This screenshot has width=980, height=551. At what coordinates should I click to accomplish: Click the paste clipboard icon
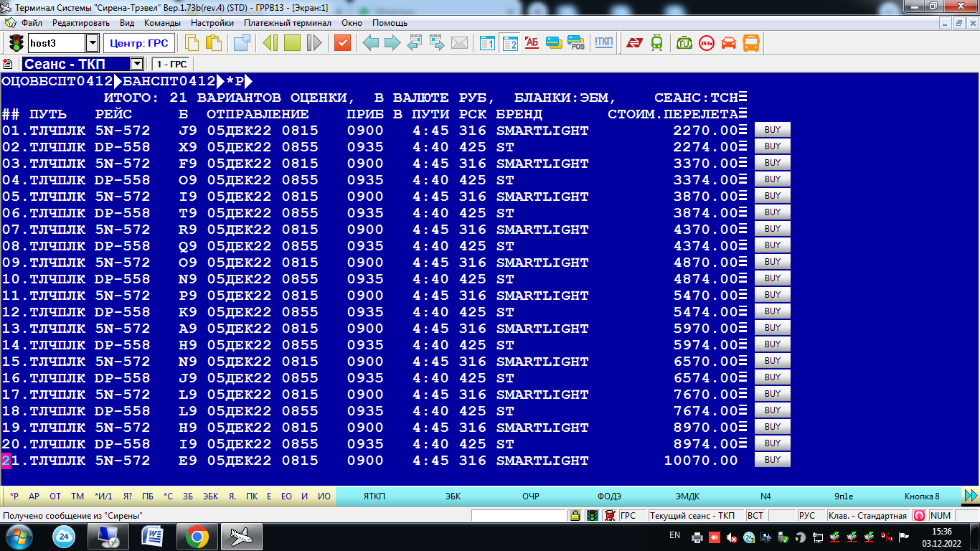point(214,43)
